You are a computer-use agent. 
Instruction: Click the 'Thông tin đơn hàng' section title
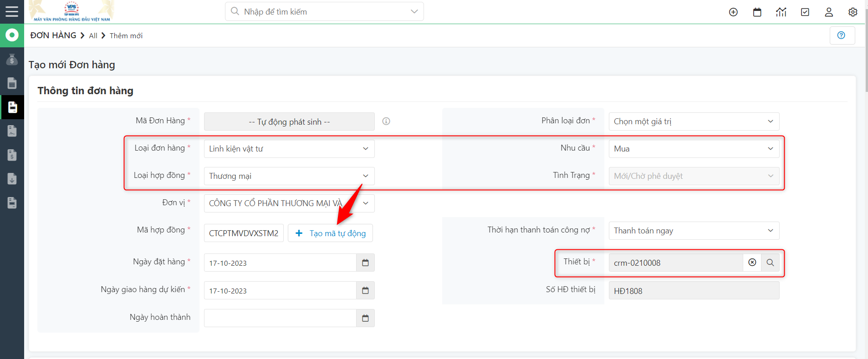pyautogui.click(x=86, y=91)
